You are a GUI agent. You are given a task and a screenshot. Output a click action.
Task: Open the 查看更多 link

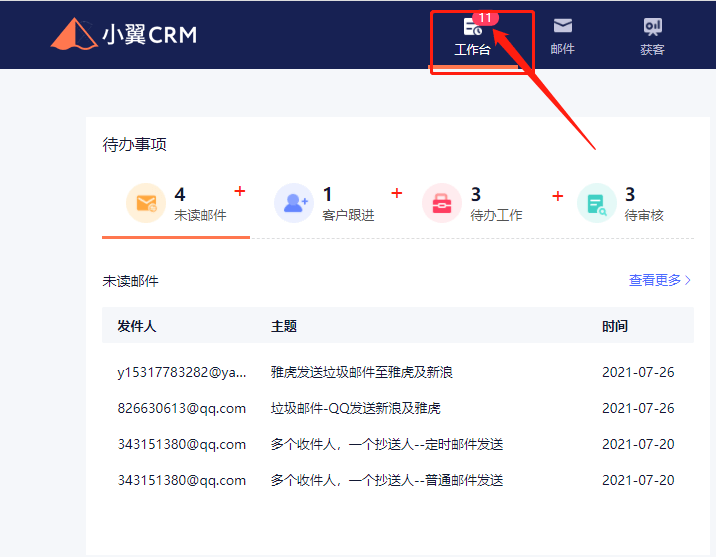655,280
